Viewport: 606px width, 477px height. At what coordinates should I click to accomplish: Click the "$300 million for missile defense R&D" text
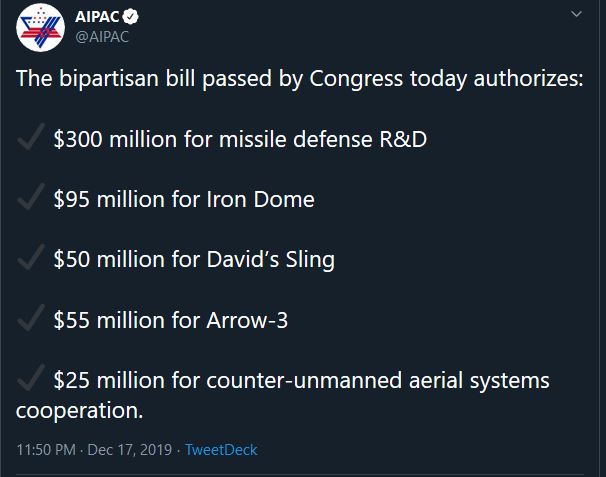240,139
